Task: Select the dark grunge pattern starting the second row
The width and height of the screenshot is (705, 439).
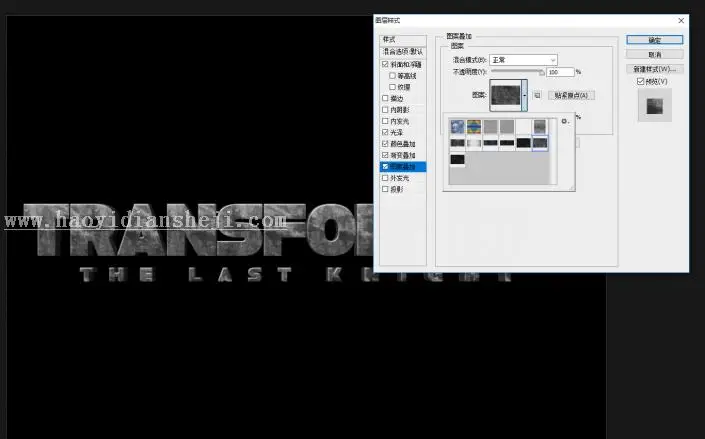Action: 457,143
